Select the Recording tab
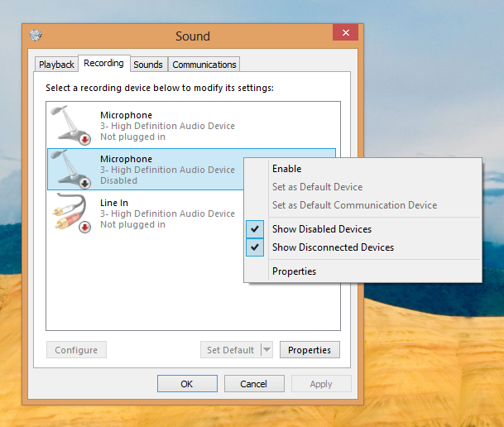This screenshot has width=504, height=427. click(x=103, y=63)
